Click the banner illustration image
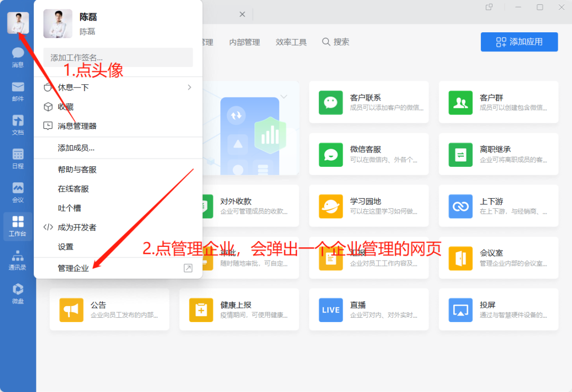This screenshot has height=392, width=572. point(251,128)
